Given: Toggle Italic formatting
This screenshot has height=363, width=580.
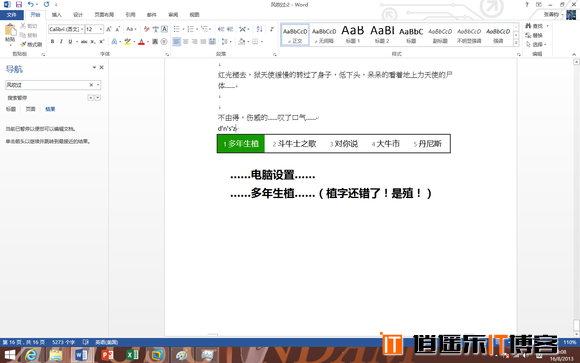Looking at the screenshot, I should click(61, 41).
